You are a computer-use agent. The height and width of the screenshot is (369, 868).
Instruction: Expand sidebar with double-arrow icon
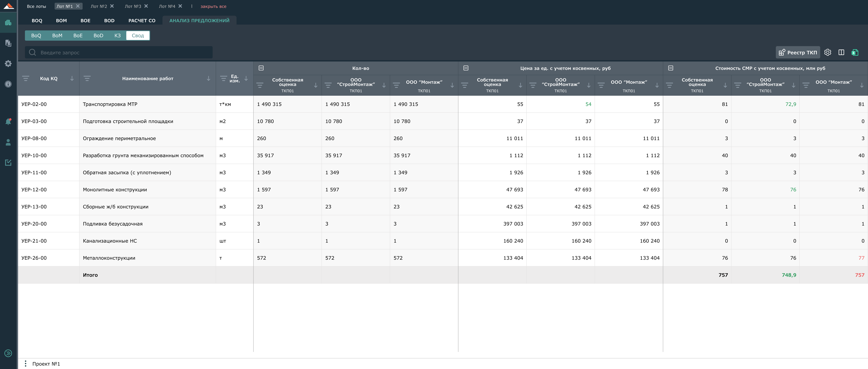pos(8,353)
